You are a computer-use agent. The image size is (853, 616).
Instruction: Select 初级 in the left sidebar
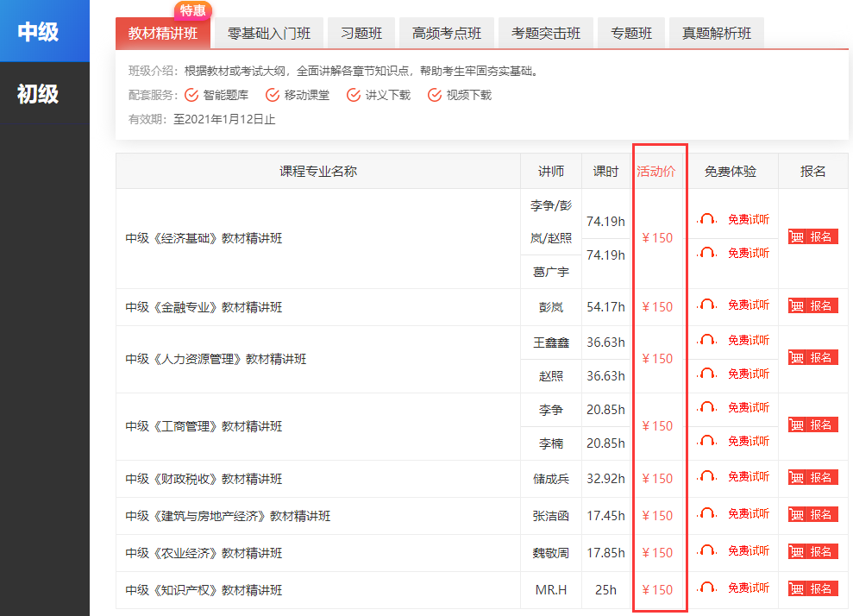[x=39, y=94]
